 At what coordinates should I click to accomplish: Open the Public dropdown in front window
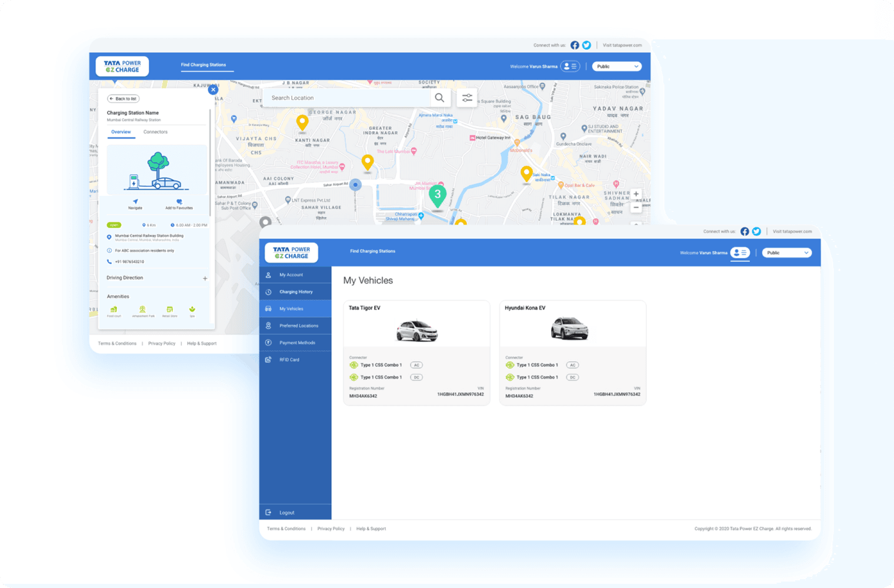click(x=787, y=253)
